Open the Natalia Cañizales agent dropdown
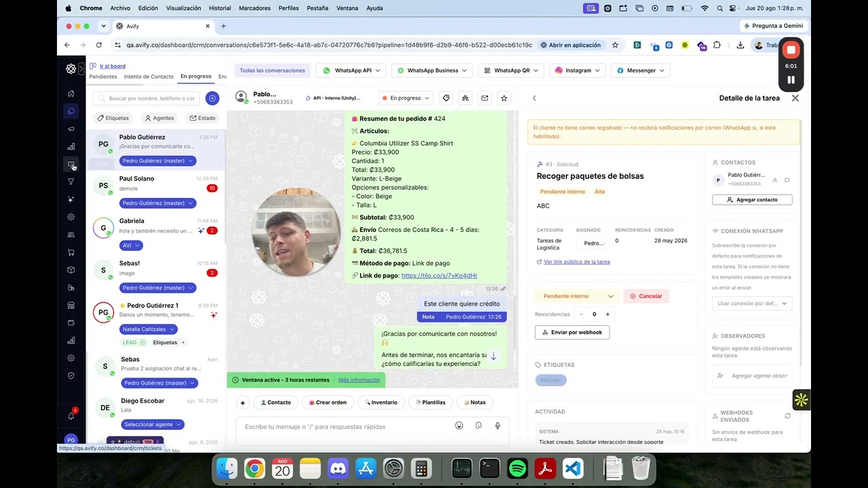 (x=149, y=329)
